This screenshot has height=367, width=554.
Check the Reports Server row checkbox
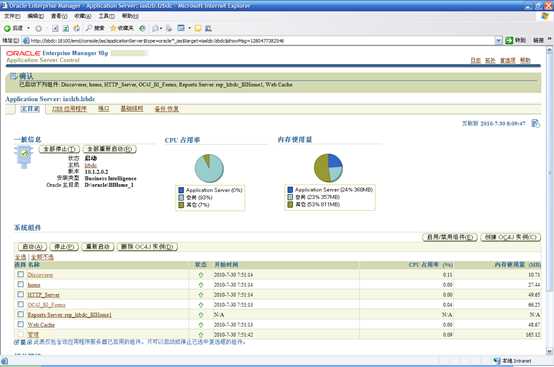click(x=20, y=314)
